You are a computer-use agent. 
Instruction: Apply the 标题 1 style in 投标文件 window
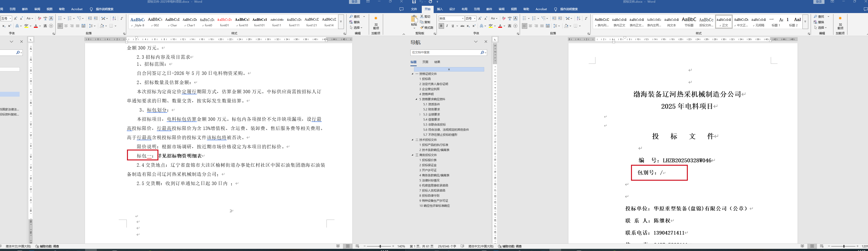[776, 22]
